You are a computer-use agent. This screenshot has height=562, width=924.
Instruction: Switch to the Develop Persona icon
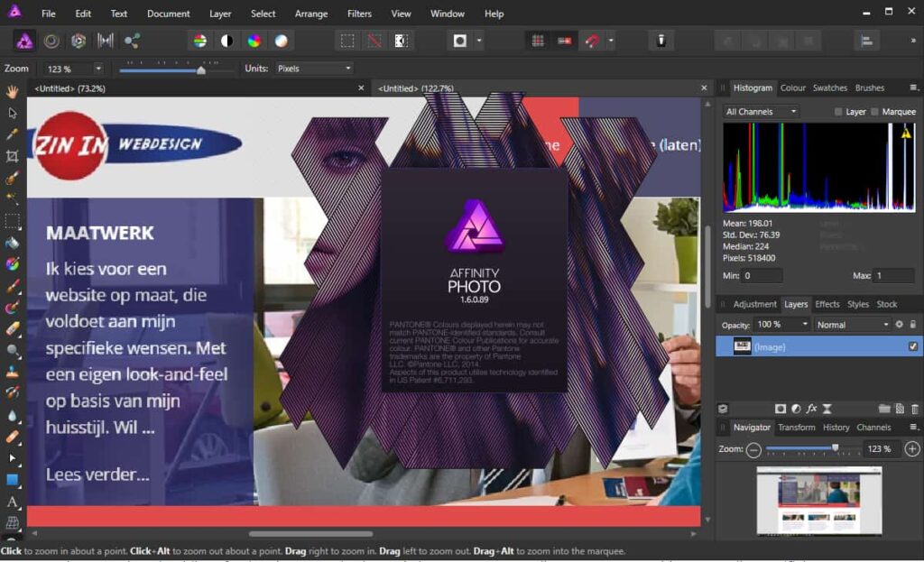[x=79, y=41]
